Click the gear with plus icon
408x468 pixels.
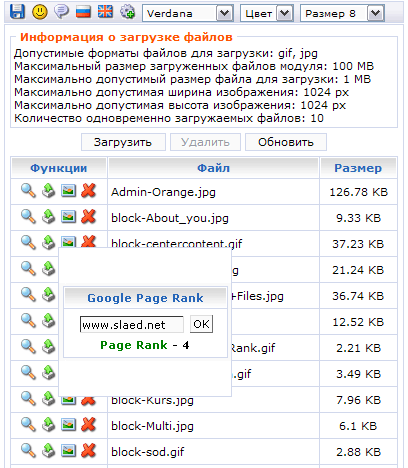[x=127, y=12]
